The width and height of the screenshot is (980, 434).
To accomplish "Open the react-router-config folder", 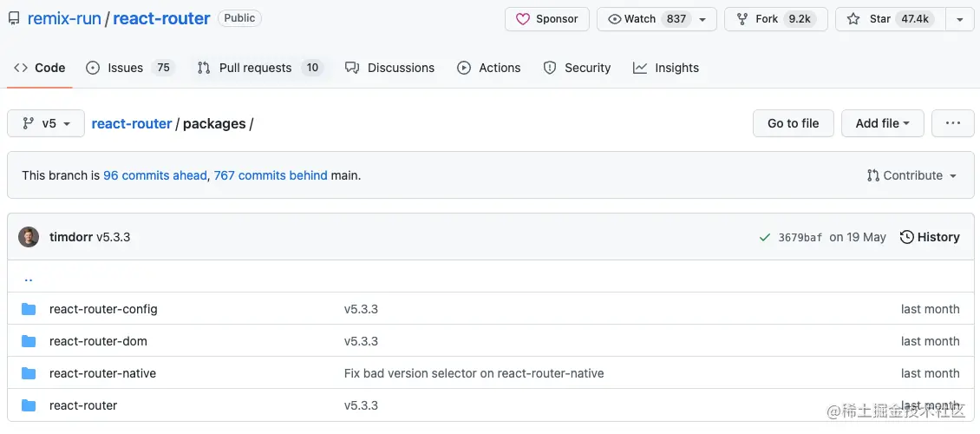I will (x=103, y=309).
